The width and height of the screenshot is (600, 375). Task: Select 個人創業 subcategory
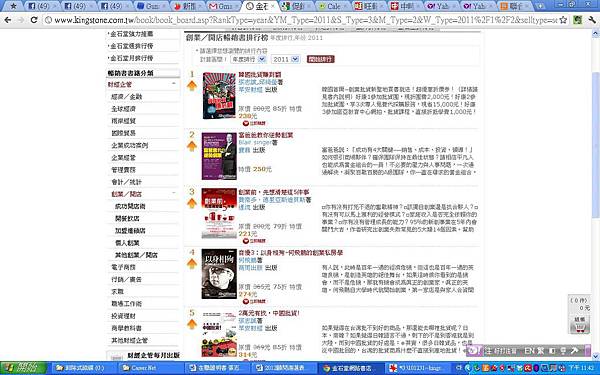click(127, 243)
